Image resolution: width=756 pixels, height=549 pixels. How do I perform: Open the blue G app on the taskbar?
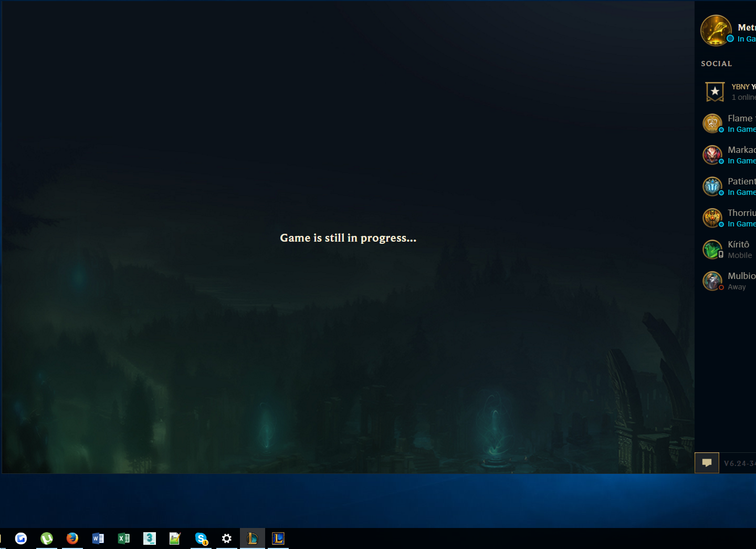coord(21,538)
